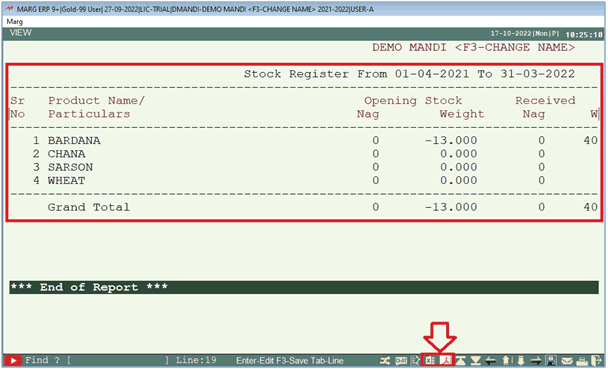Click the envelope email icon
Screen dimensions: 608x369
tap(567, 361)
